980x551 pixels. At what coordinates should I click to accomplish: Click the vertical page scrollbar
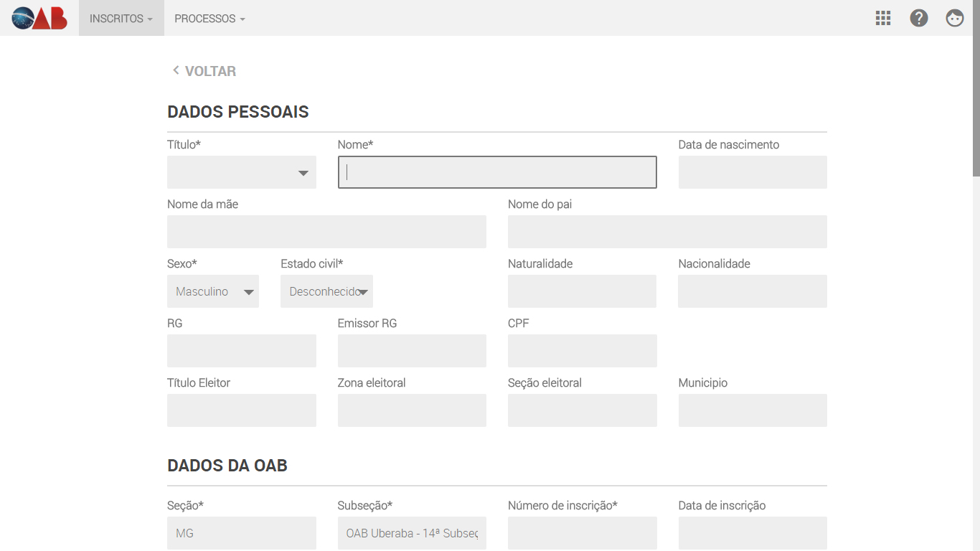point(976,108)
